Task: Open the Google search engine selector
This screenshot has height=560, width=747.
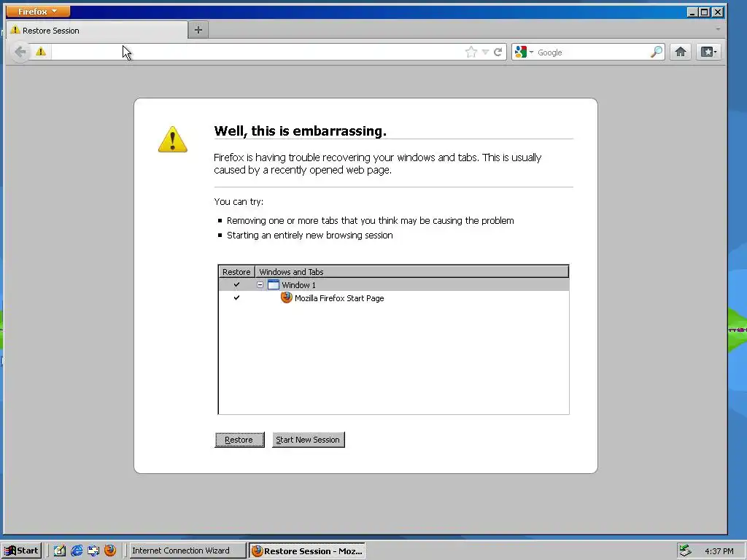Action: pyautogui.click(x=524, y=52)
